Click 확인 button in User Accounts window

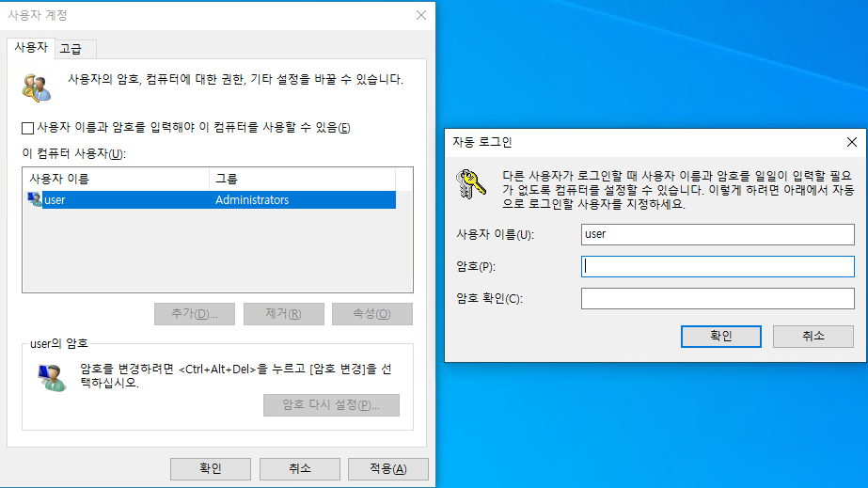(211, 468)
